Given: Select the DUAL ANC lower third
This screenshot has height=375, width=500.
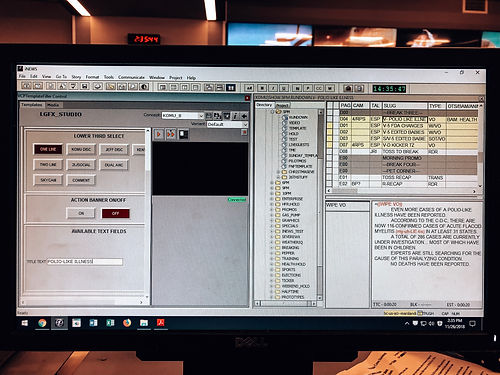Looking at the screenshot, I should point(114,165).
